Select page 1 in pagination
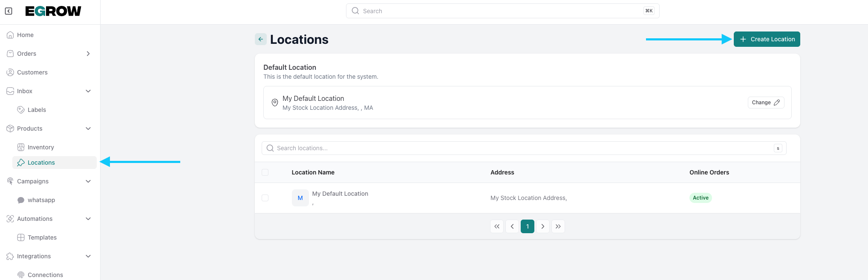 [528, 226]
